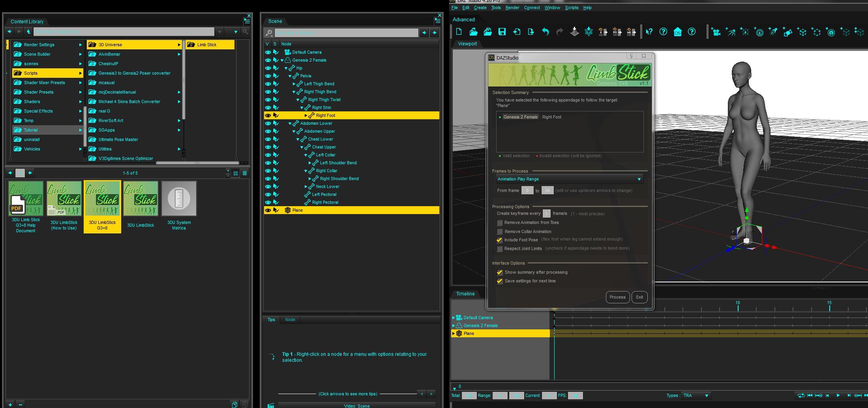Expand the Left Thigh Bend node
868x408 pixels.
294,84
